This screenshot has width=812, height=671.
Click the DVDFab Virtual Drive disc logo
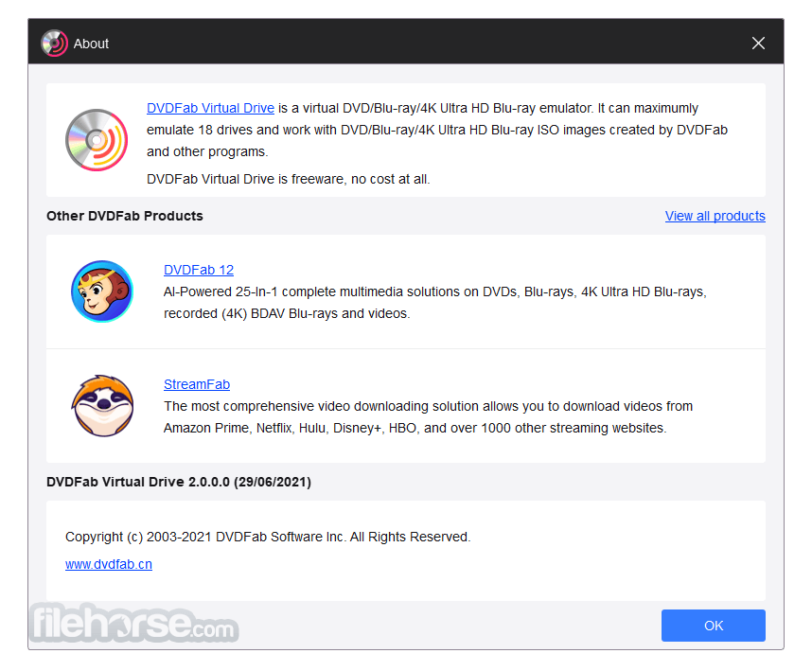pos(97,140)
